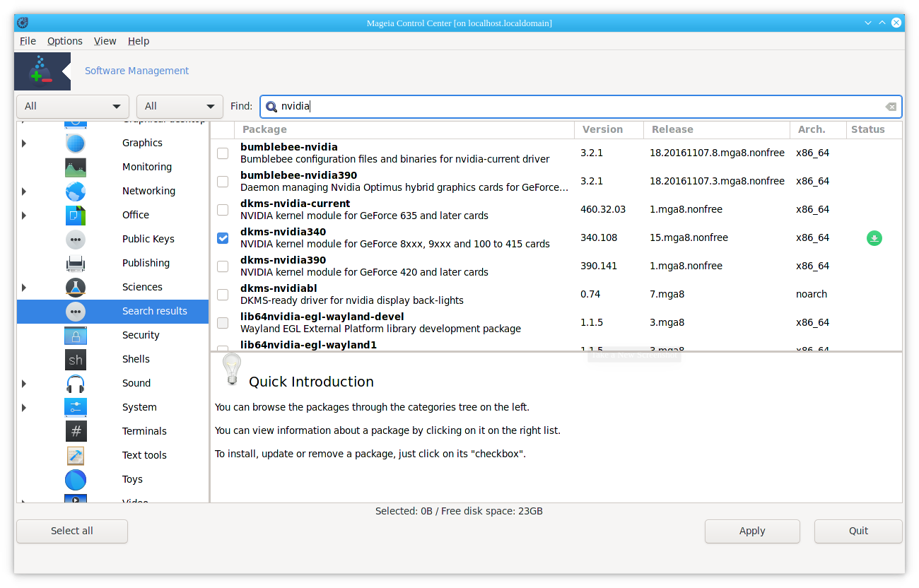Click the Security lock icon
Screen dimensions: 919x588
tap(76, 336)
